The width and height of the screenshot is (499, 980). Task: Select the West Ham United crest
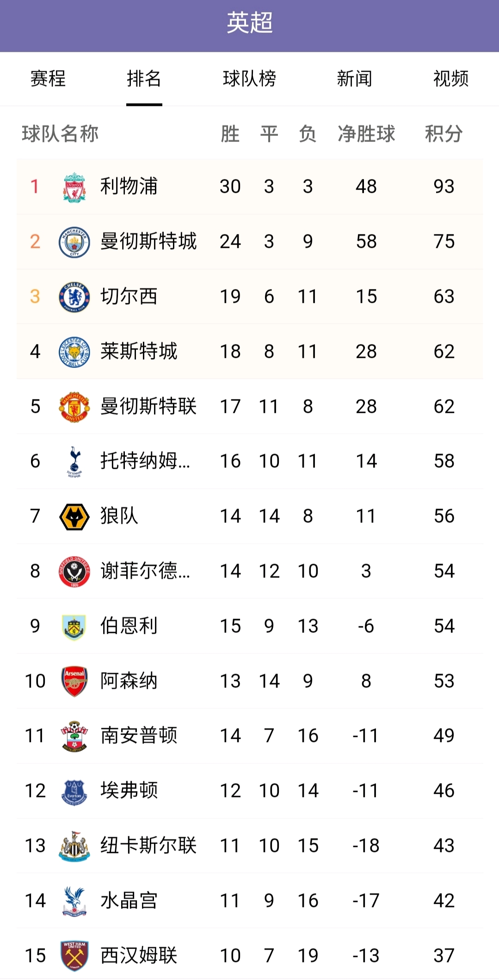[74, 955]
